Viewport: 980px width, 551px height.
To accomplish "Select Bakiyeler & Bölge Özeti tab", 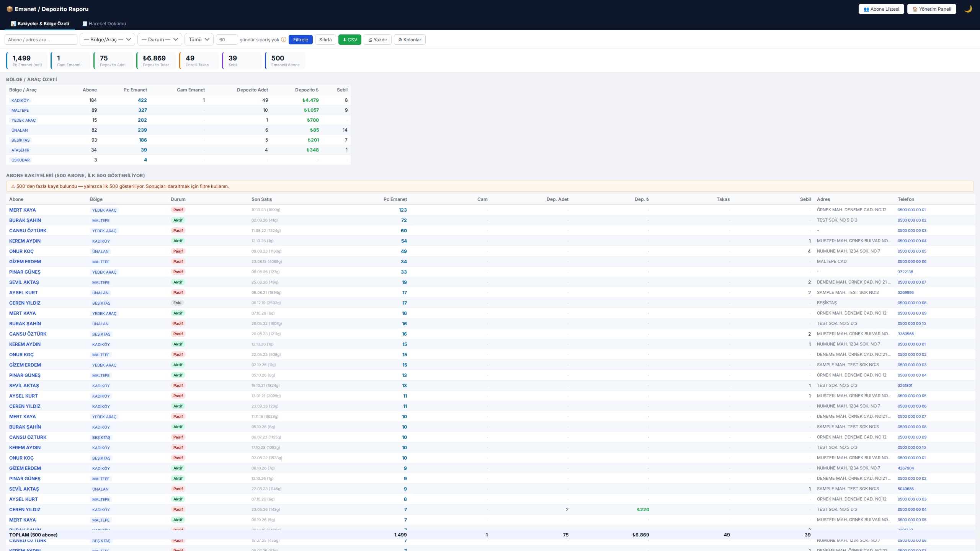I will 40,23.
